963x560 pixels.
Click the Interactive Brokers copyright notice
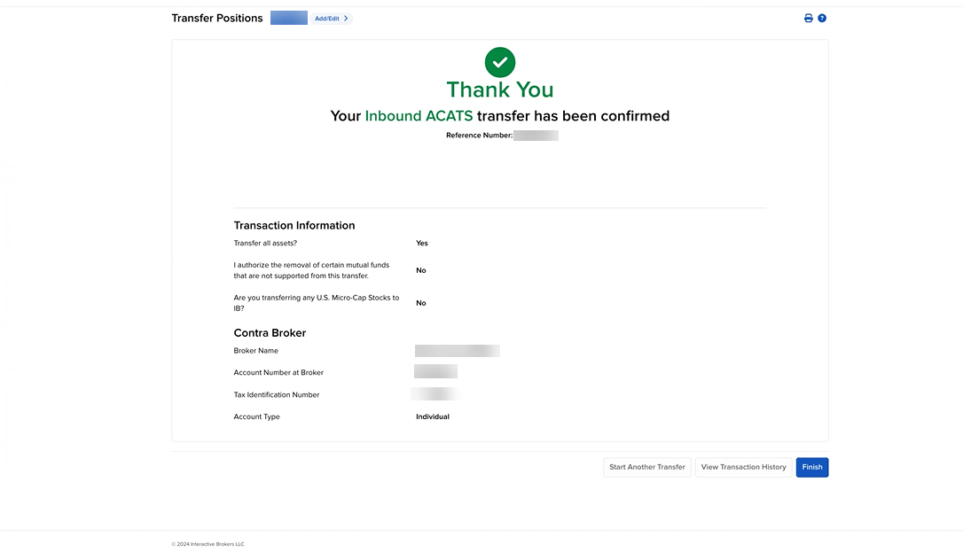207,544
